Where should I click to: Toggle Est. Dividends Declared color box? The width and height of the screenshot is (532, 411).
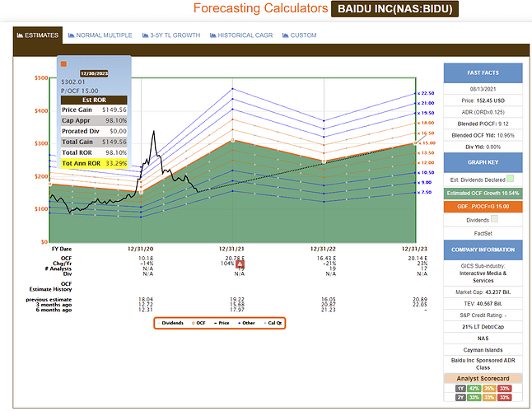tap(510, 179)
